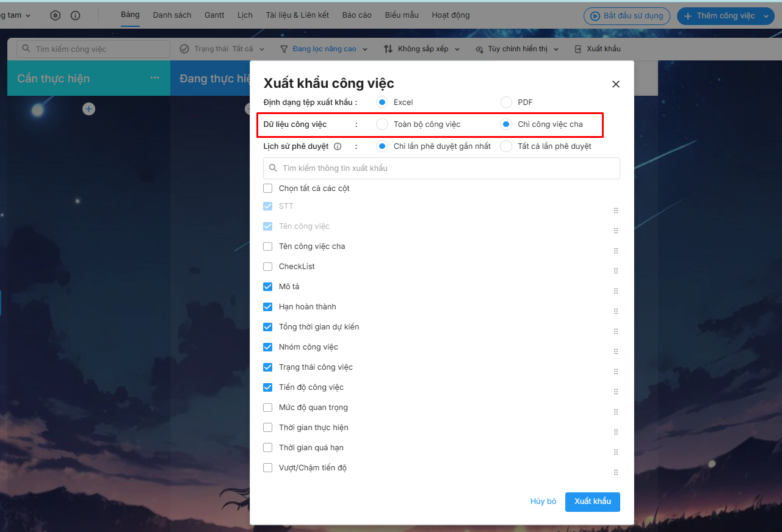Open the info icon in top bar
Image resolution: width=782 pixels, height=532 pixels.
tap(76, 16)
